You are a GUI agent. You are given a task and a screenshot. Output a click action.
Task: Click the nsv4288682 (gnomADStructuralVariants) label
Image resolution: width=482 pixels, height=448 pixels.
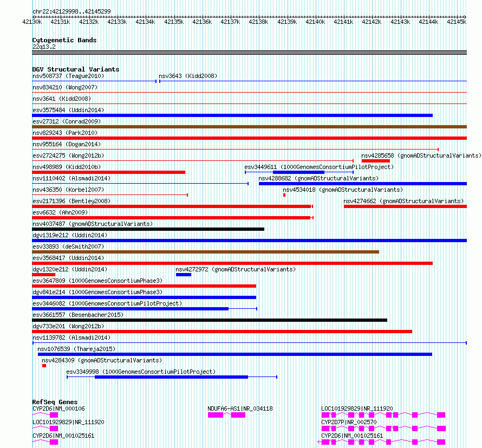318,178
